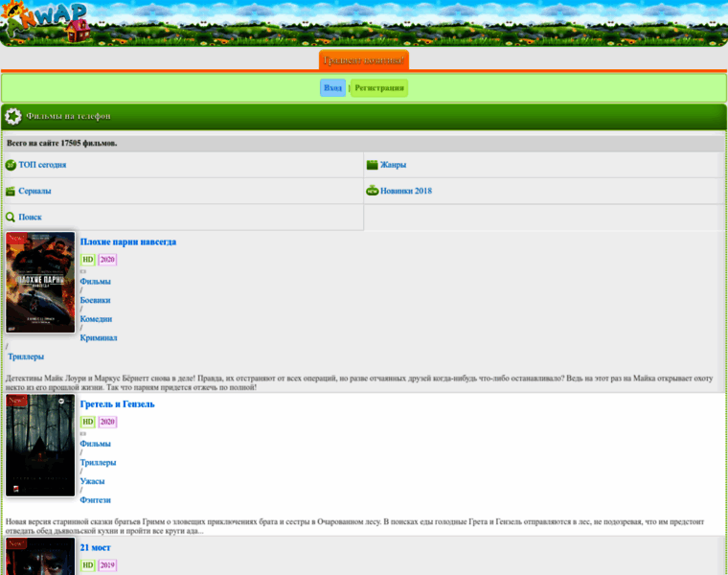
Task: Open Триллеры genre under Плохие парни навсегда
Action: [26, 356]
